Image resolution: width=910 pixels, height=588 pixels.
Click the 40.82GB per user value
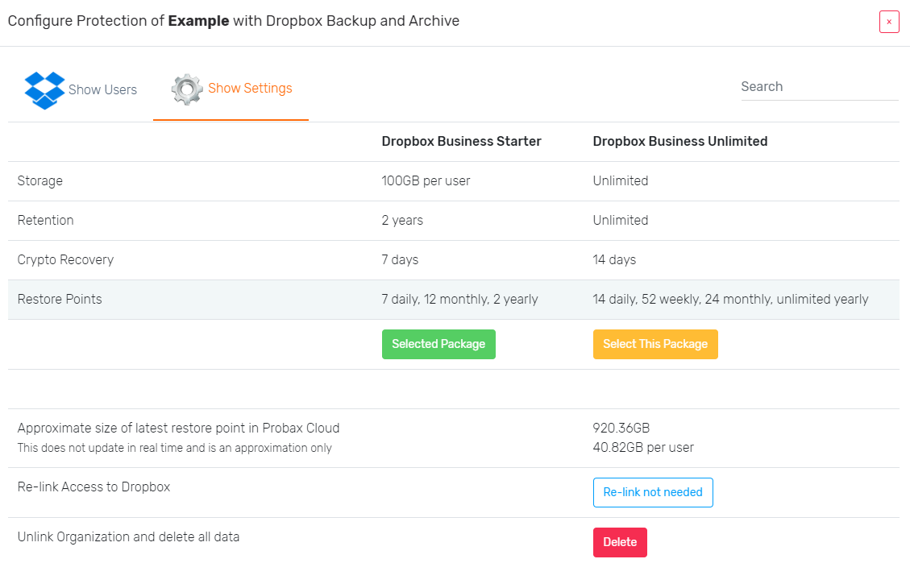(644, 448)
